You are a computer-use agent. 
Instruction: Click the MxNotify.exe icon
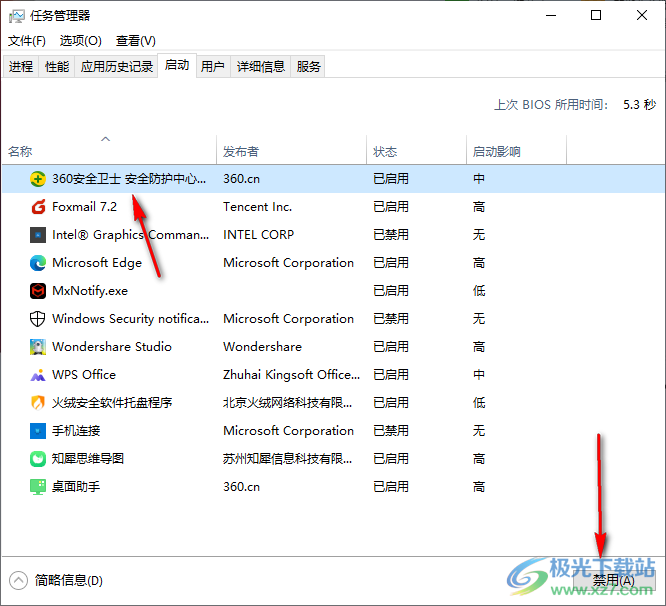(x=38, y=291)
